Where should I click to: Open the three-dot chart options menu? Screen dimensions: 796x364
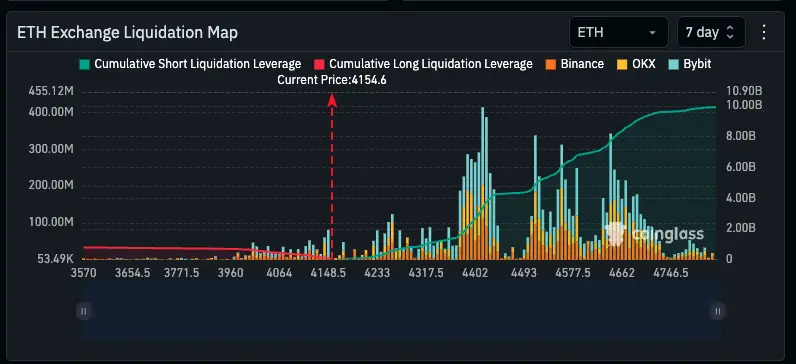pyautogui.click(x=764, y=32)
